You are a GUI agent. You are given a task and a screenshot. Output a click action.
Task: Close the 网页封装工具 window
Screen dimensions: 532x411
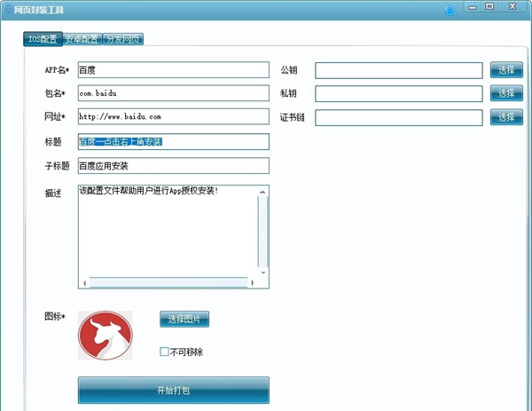click(512, 6)
